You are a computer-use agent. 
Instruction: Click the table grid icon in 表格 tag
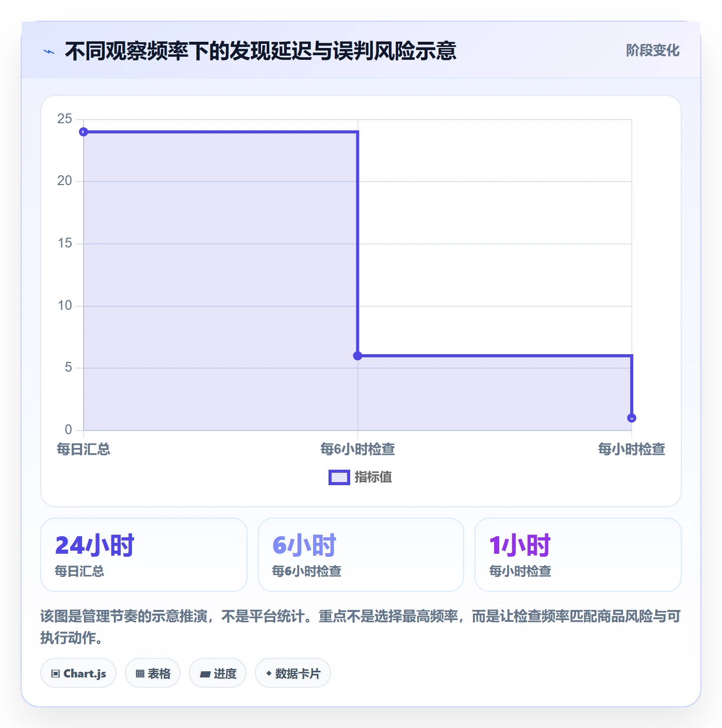coord(140,674)
